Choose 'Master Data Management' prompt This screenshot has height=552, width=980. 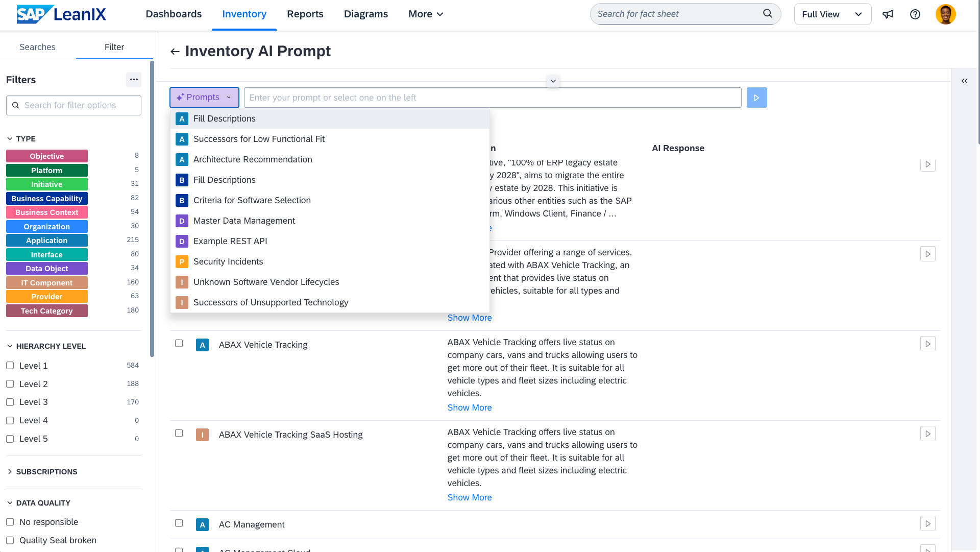click(330, 221)
